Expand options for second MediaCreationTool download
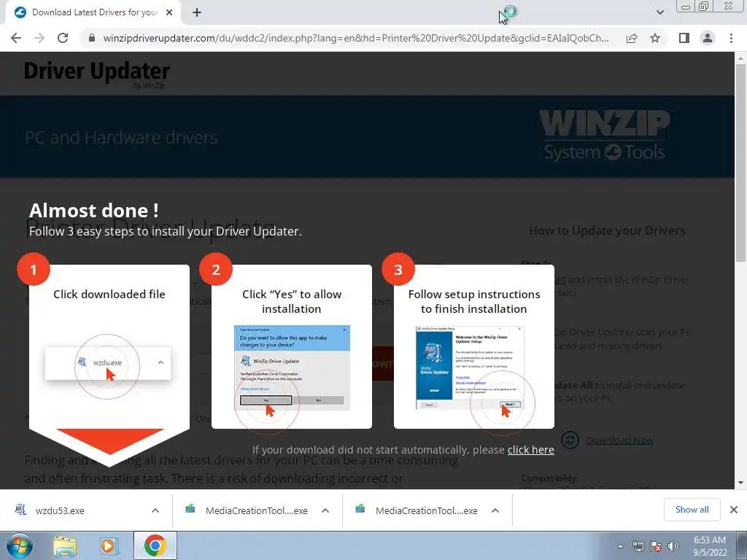This screenshot has height=560, width=747. coord(495,510)
